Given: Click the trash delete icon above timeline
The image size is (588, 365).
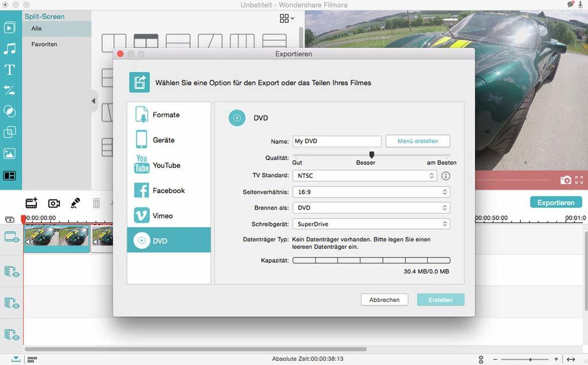Looking at the screenshot, I should click(x=96, y=203).
